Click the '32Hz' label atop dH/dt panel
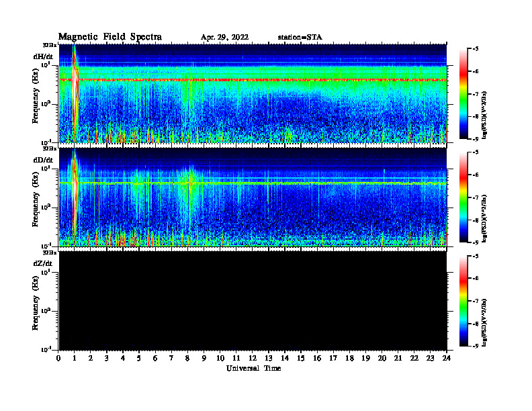 [50, 45]
